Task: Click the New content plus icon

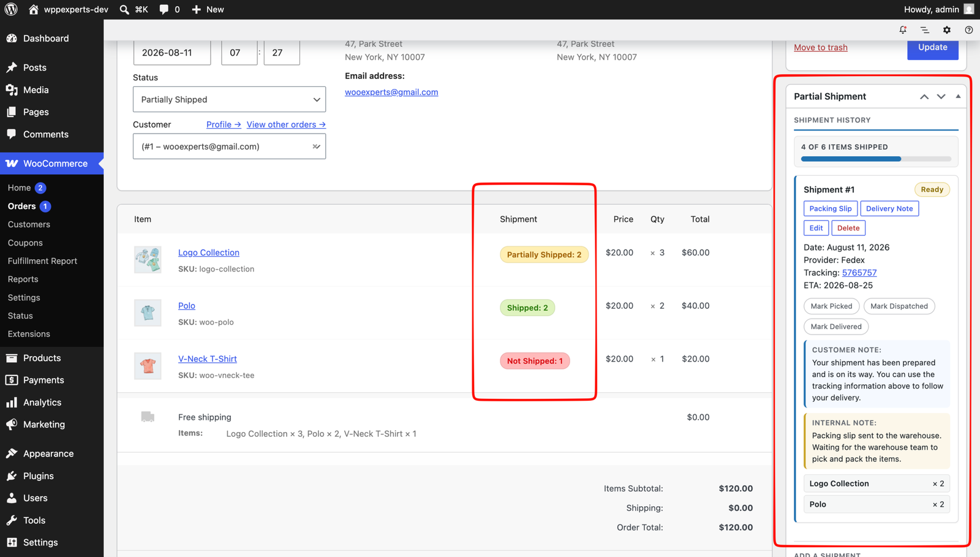Action: tap(196, 9)
